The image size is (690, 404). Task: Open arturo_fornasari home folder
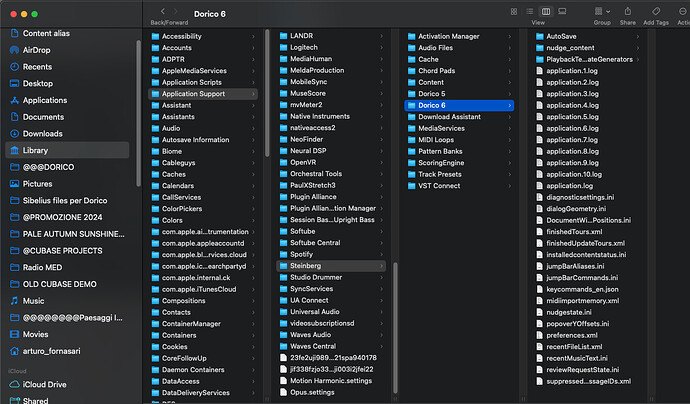coord(51,351)
